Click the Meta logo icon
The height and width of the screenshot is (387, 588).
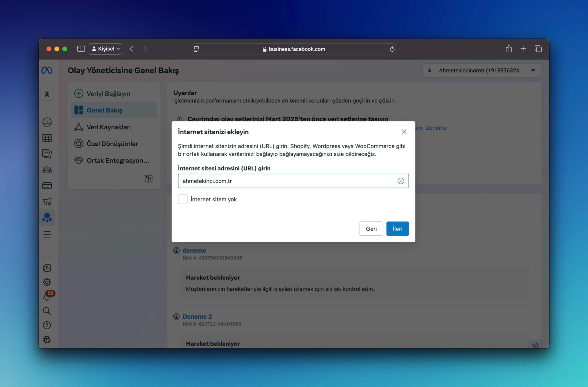(47, 70)
